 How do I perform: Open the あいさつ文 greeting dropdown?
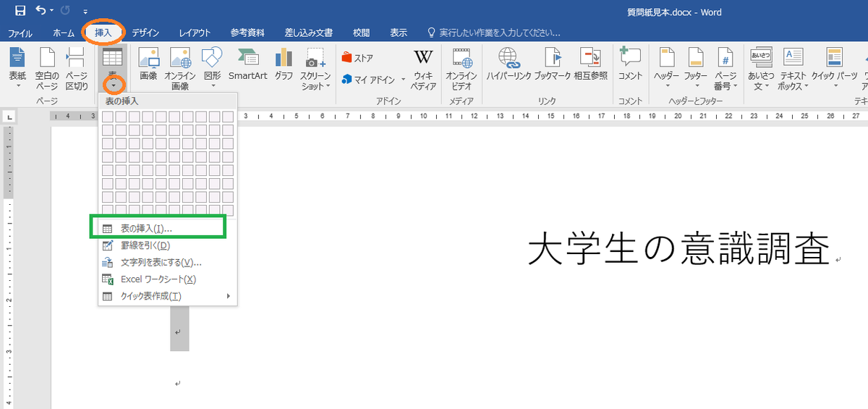point(761,68)
